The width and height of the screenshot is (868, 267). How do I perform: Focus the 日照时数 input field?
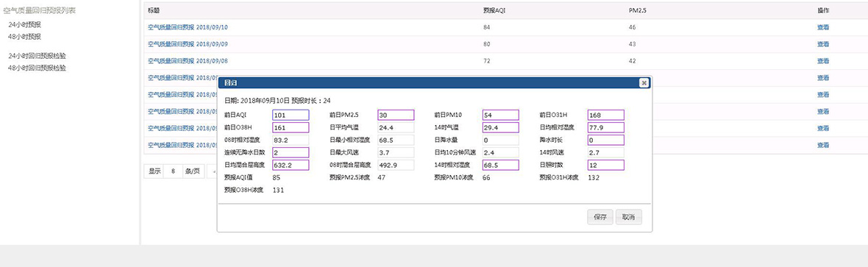(x=605, y=165)
